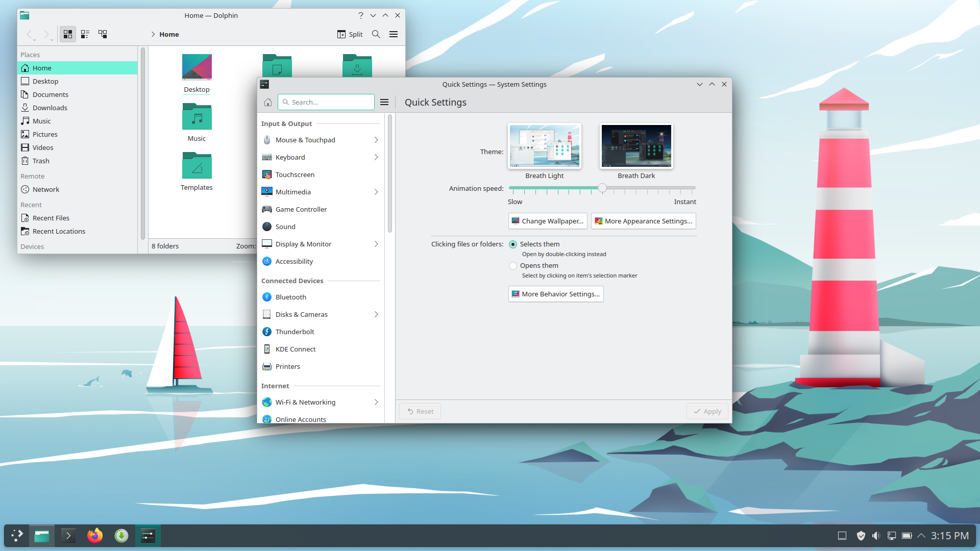The height and width of the screenshot is (551, 980).
Task: Switch Dolphin to Compact view mode
Action: [85, 34]
